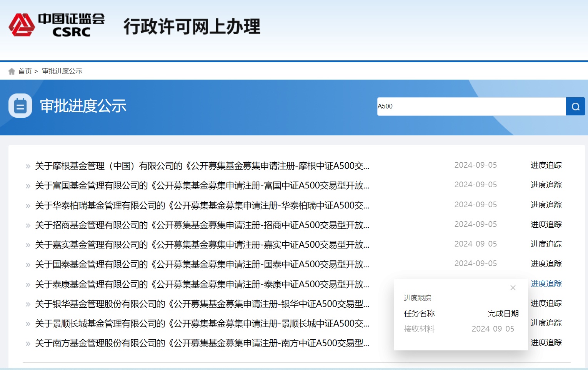
Task: Open 进度追踪 for 南方基金 row
Action: coord(546,343)
